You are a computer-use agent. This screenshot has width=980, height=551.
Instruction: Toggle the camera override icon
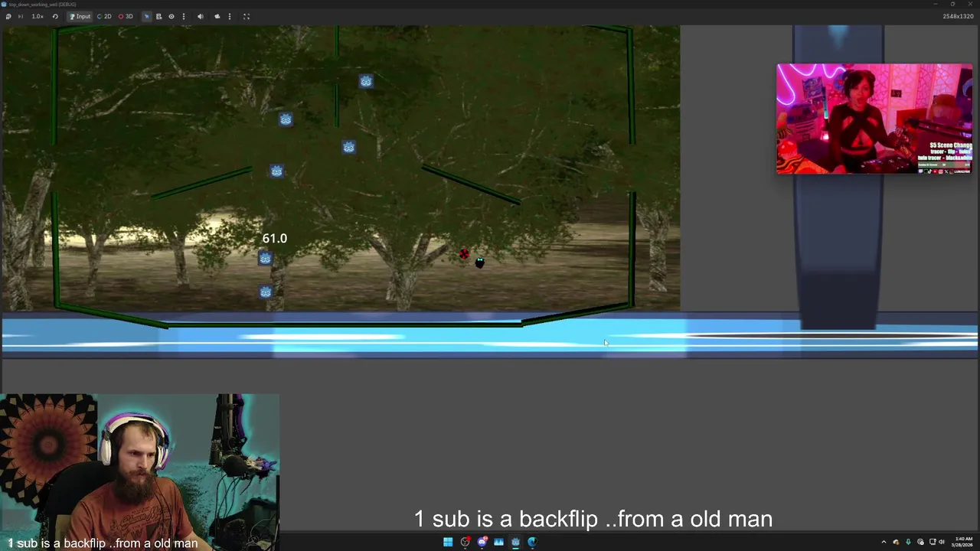[217, 16]
